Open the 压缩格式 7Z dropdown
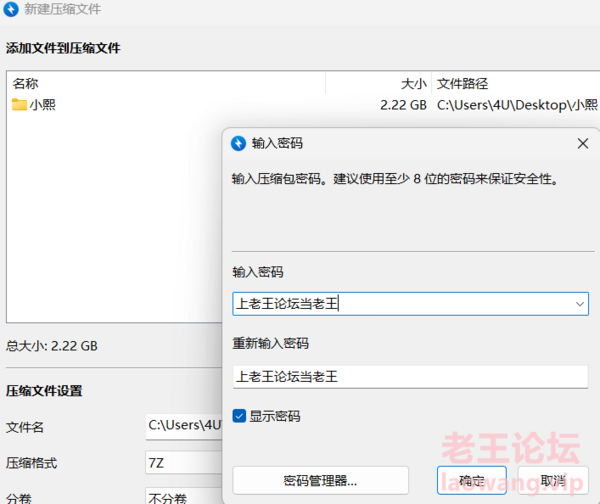Viewport: 600px width, 504px height. click(x=184, y=463)
